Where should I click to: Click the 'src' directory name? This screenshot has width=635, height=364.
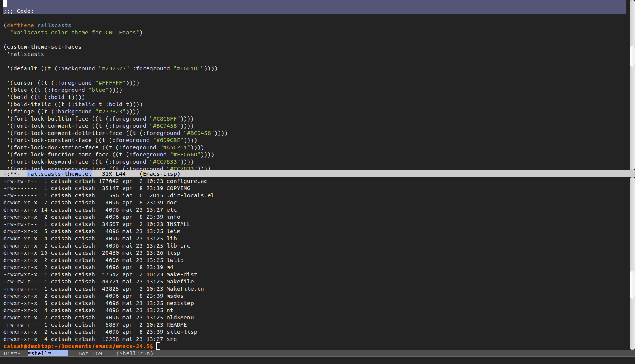coord(172,339)
